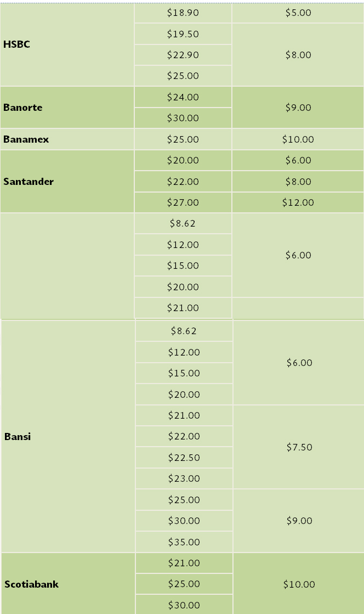Click Banamex's $10.00 cell

[x=298, y=139]
